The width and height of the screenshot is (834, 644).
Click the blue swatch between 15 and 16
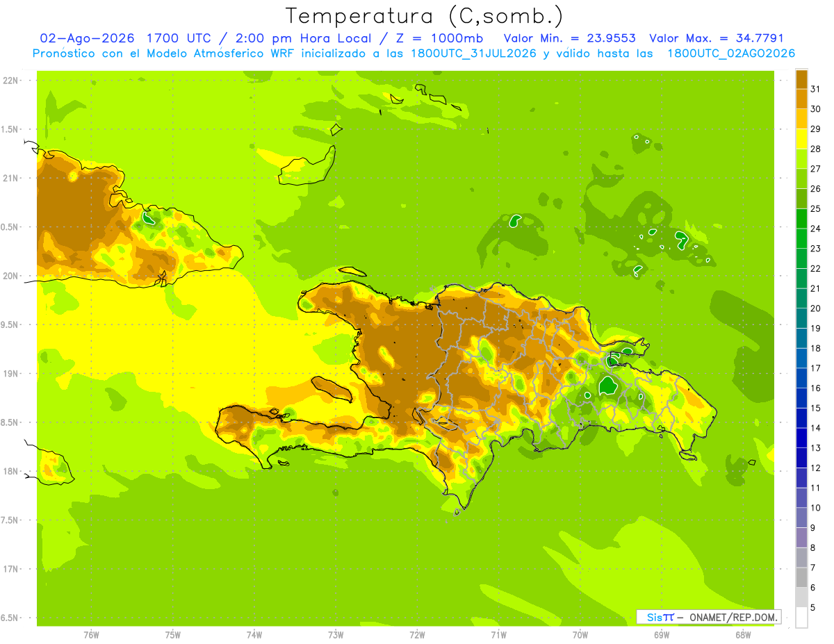coord(801,398)
